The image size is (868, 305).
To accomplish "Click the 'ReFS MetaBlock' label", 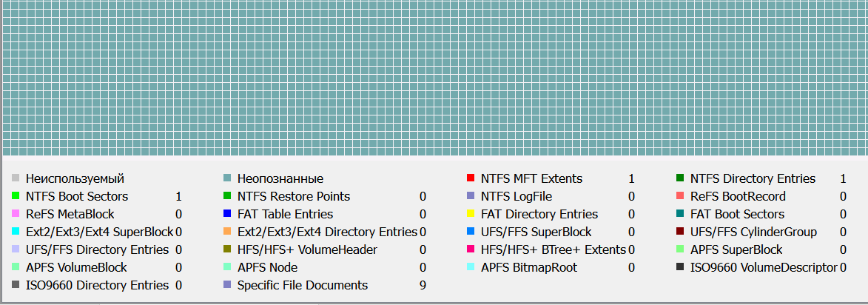I will coord(70,214).
